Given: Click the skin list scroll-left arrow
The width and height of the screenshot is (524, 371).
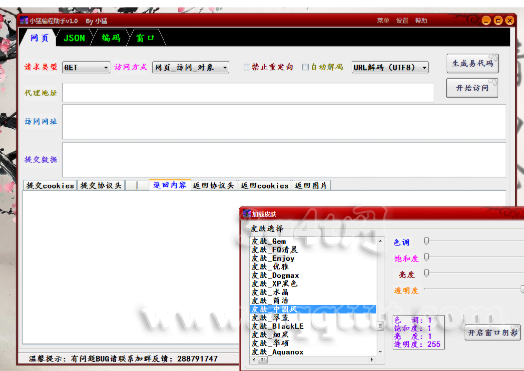Looking at the screenshot, I should pyautogui.click(x=254, y=360).
